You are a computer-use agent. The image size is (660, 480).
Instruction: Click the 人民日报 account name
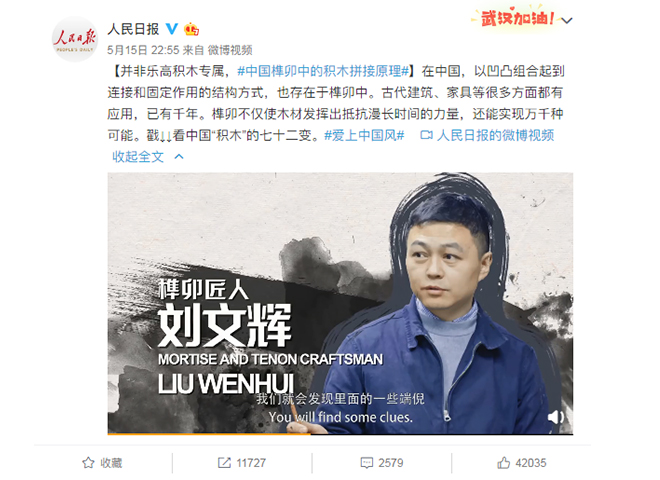[x=133, y=29]
